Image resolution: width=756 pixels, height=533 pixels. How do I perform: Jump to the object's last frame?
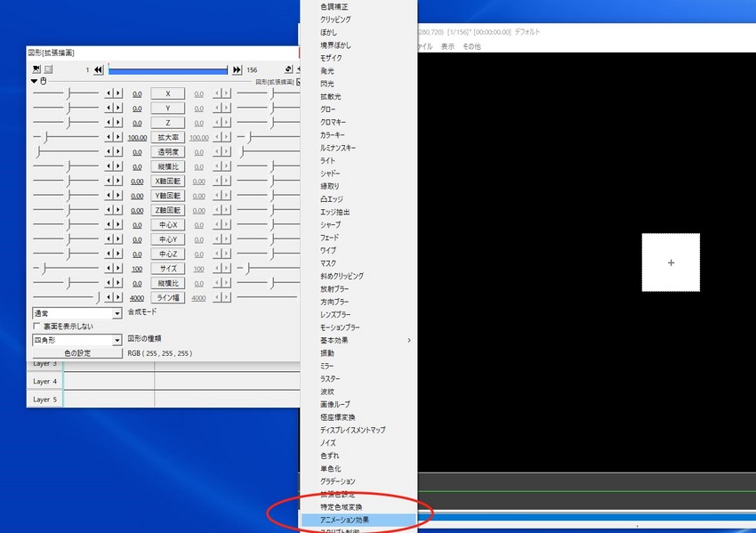(237, 69)
